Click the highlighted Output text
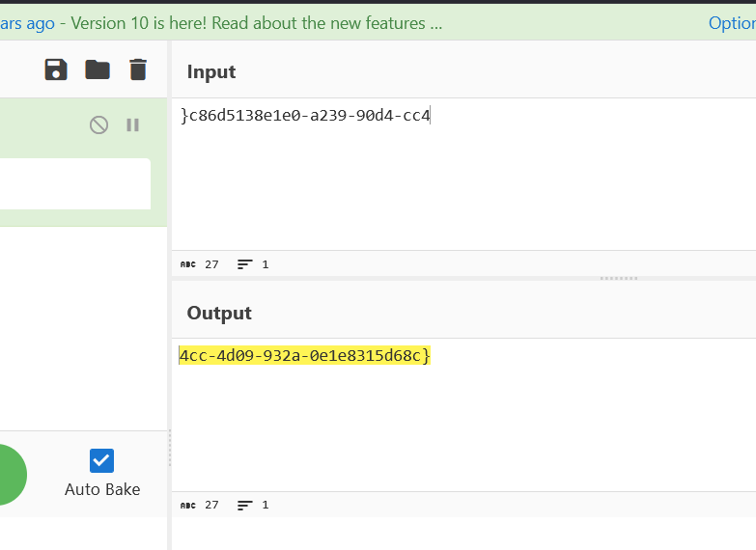The width and height of the screenshot is (756, 550). 304,356
